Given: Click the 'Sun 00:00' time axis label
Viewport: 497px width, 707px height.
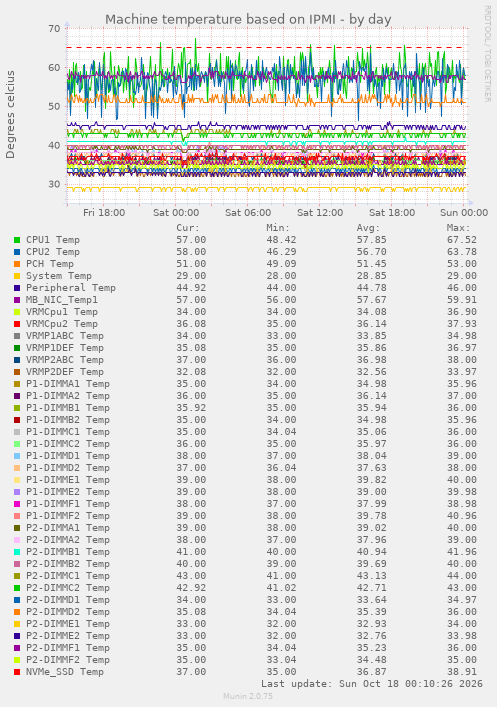Looking at the screenshot, I should coord(464,212).
